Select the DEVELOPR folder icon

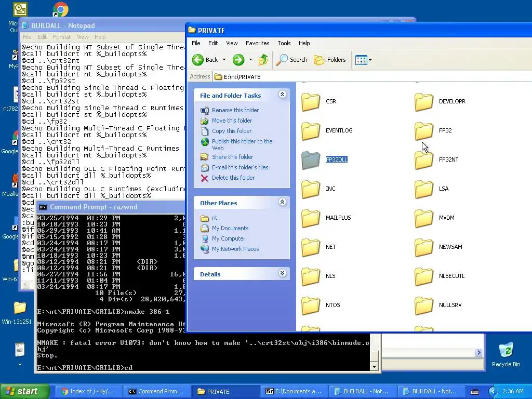(424, 102)
